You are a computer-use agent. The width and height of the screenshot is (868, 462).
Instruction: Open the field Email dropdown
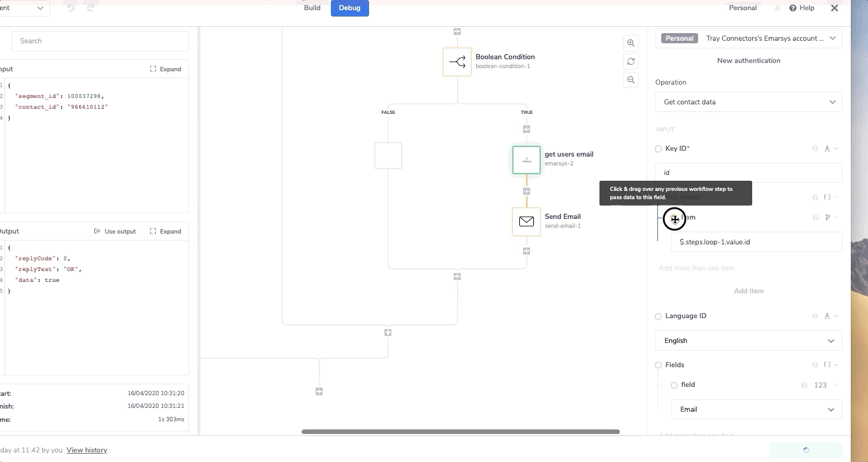756,409
